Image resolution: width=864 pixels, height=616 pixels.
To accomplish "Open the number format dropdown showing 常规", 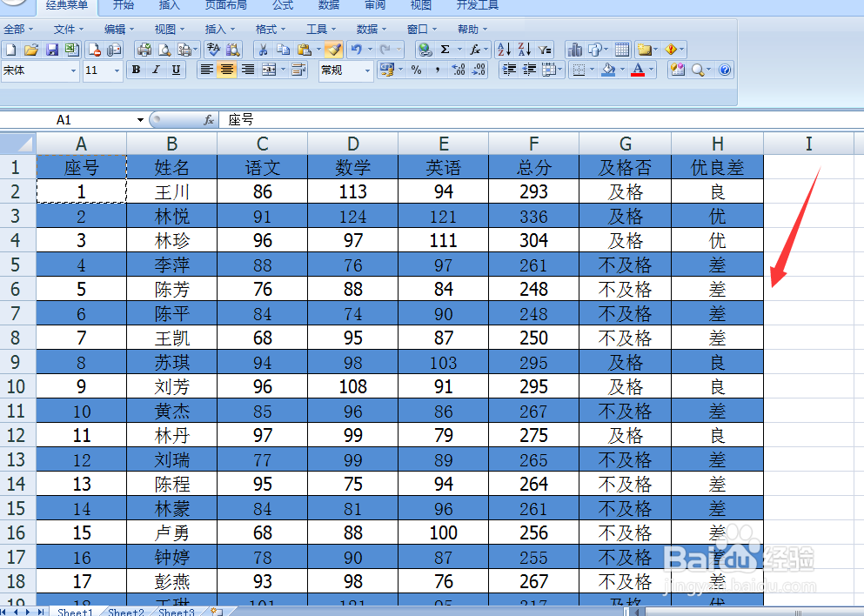I will tap(367, 70).
